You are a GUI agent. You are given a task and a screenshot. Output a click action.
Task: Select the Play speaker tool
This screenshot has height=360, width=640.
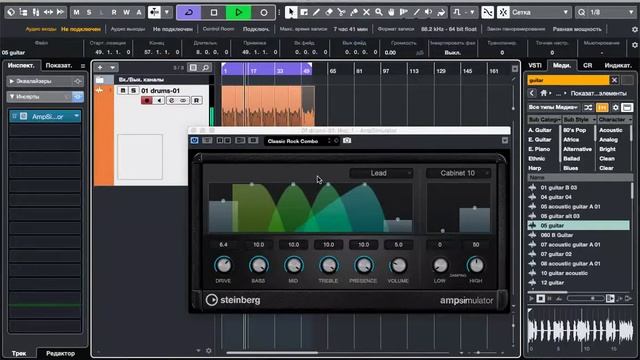[x=429, y=12]
